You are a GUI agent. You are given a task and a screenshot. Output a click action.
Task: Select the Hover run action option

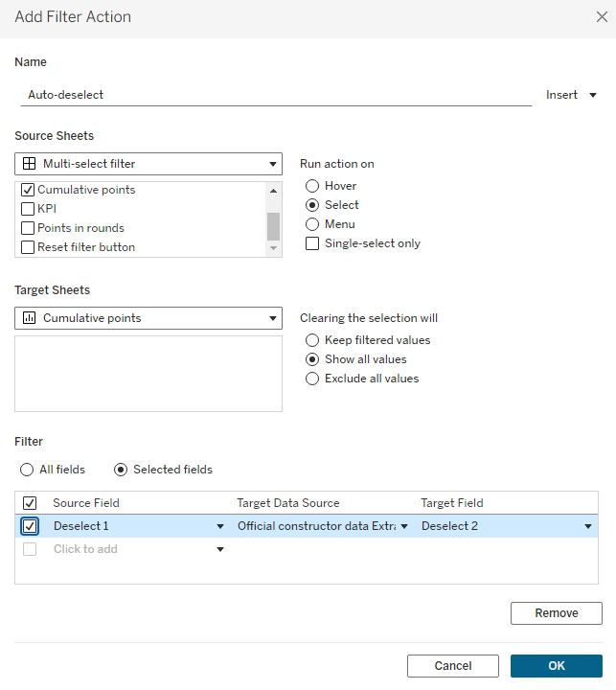point(312,186)
